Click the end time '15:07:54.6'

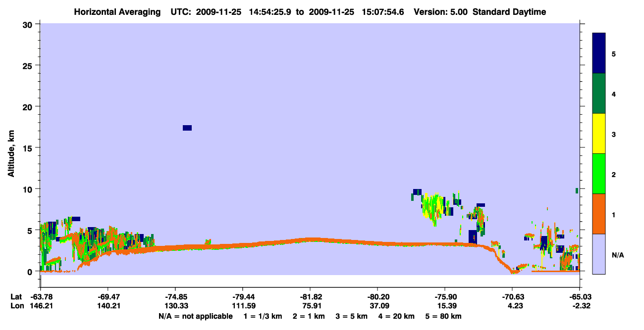[382, 12]
